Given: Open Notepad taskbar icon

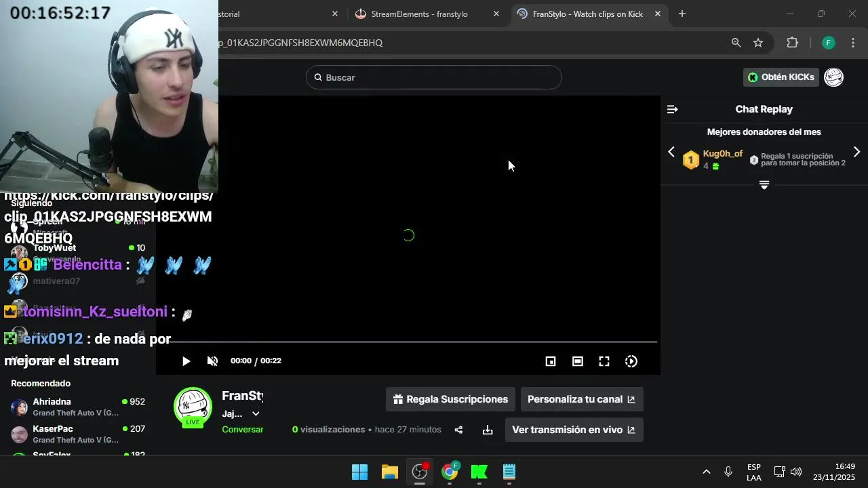Looking at the screenshot, I should click(x=509, y=472).
